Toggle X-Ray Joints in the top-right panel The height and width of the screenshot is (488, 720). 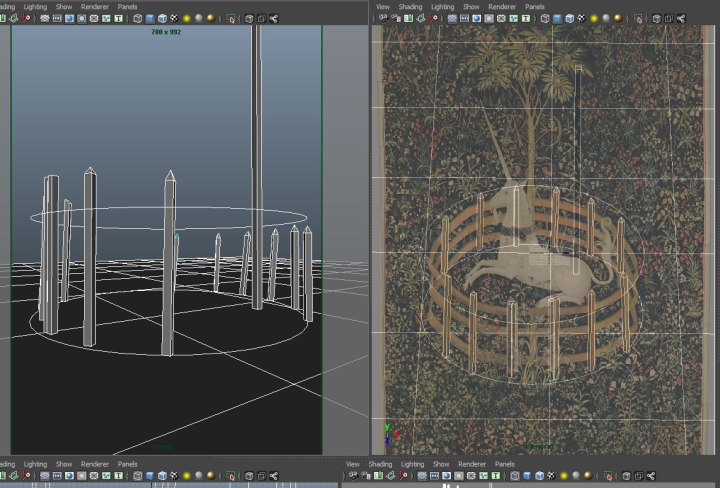coord(681,18)
